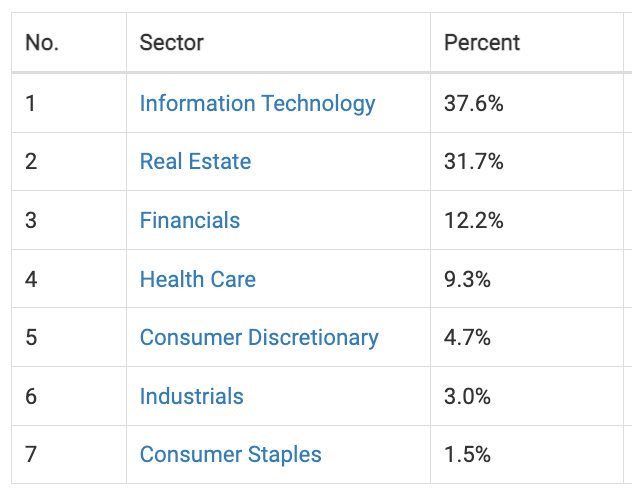
Task: Select the 37.6% percent cell
Action: (x=474, y=103)
